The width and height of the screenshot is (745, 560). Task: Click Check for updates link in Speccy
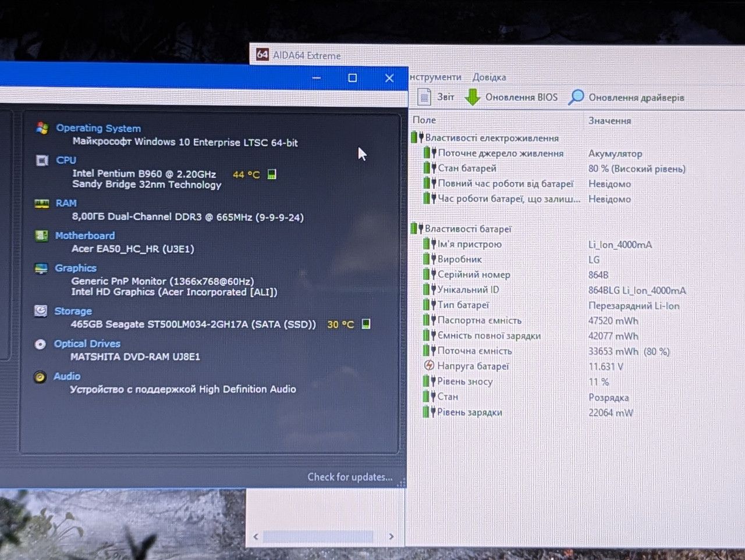pyautogui.click(x=350, y=477)
